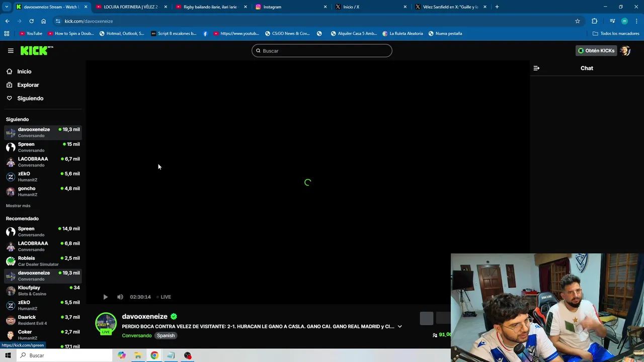
Task: Open goncho channel in sidebar
Action: click(x=43, y=191)
